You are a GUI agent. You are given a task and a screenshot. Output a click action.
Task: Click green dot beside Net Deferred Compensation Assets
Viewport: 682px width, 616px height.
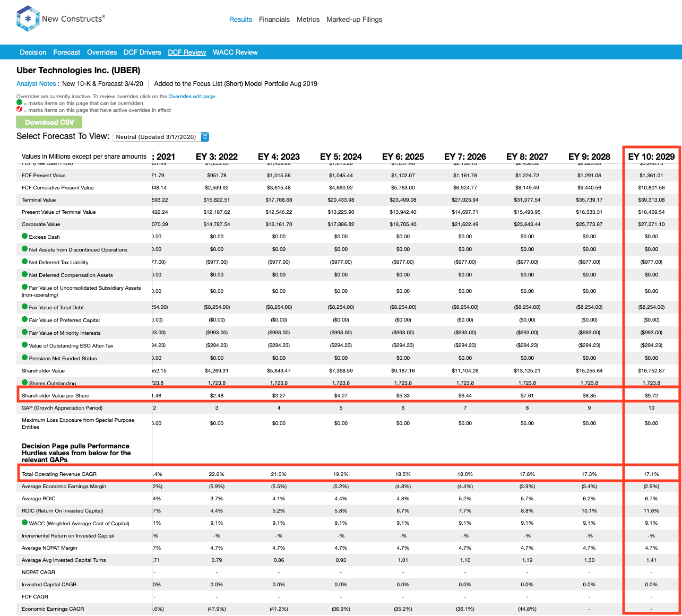(24, 274)
